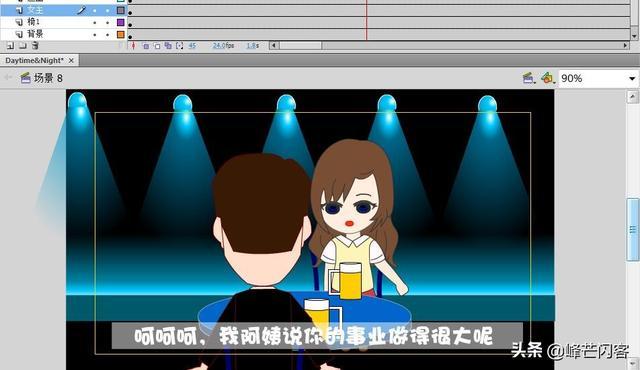Select first keyframe of 椅1 layer

click(x=130, y=22)
